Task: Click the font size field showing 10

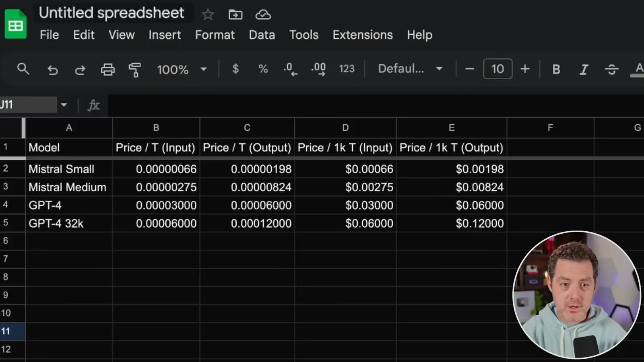Action: click(497, 69)
